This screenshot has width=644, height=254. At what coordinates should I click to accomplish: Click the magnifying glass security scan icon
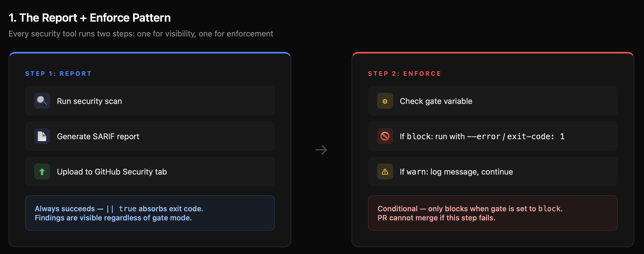(x=42, y=101)
